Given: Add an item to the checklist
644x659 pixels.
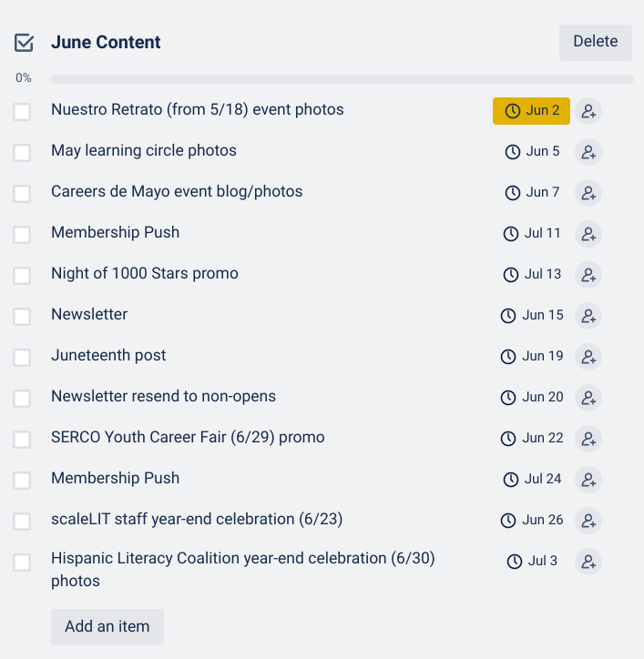Looking at the screenshot, I should [x=107, y=626].
